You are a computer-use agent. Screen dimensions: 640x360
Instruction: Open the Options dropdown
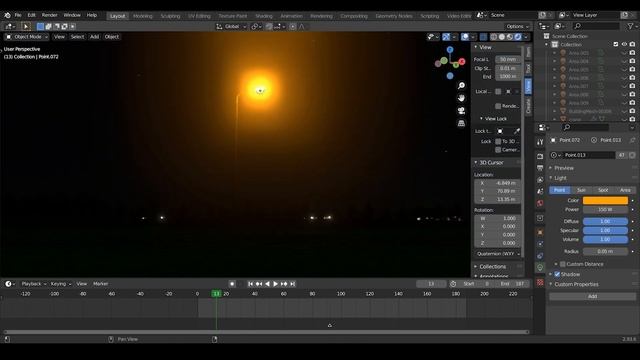click(517, 27)
